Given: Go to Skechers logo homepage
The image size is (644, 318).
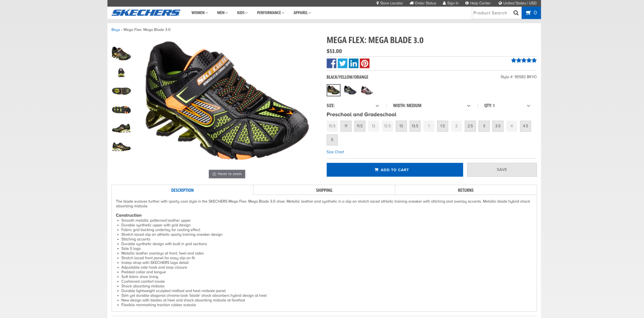Looking at the screenshot, I should pos(146,13).
